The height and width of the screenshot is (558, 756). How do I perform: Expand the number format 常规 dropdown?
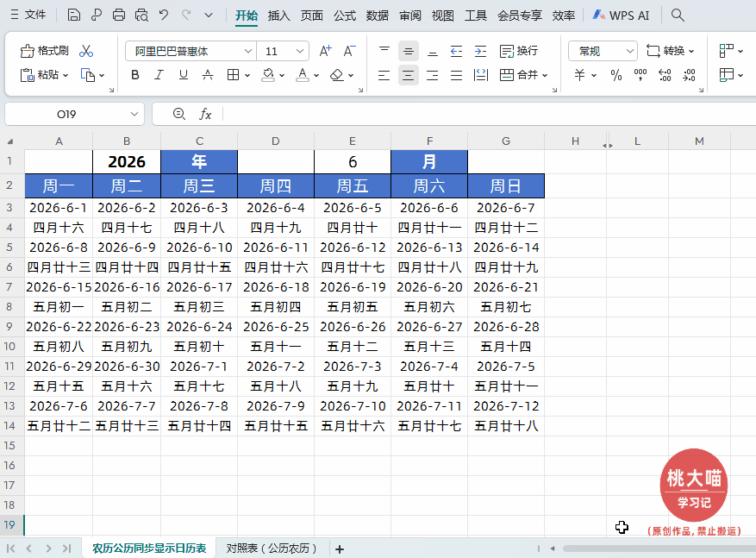(x=630, y=50)
